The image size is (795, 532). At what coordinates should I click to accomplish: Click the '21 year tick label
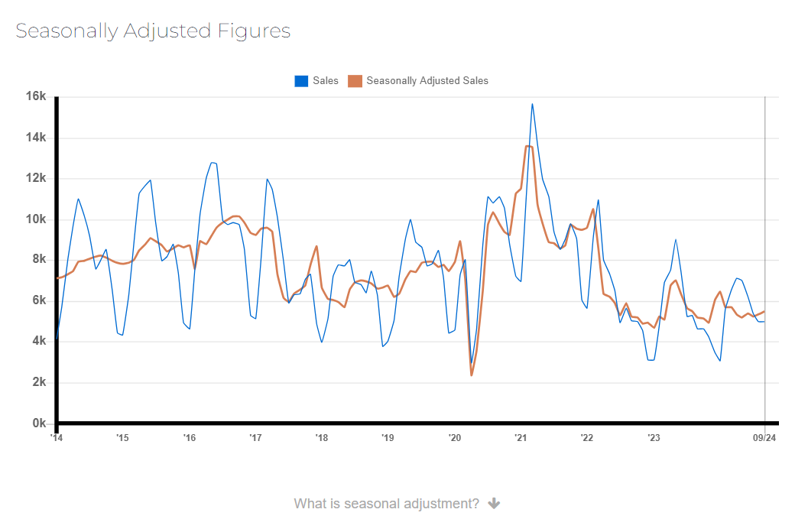pos(521,438)
